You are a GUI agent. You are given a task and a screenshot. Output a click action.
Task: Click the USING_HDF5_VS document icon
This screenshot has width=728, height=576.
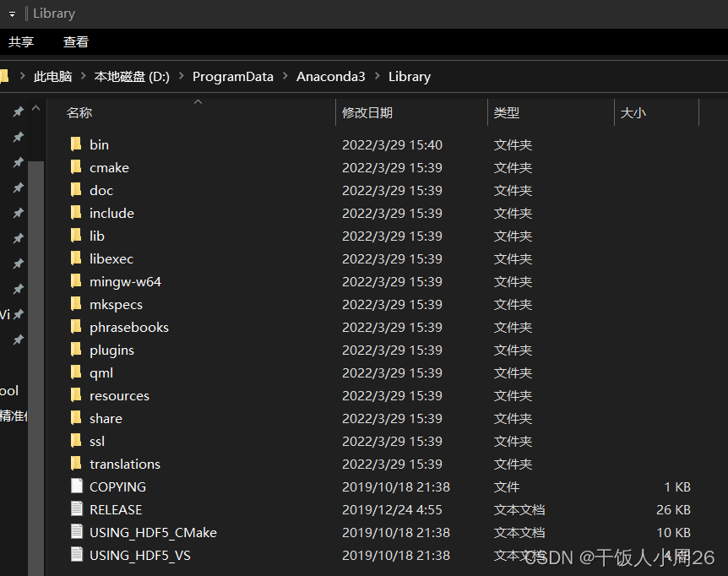pos(77,554)
